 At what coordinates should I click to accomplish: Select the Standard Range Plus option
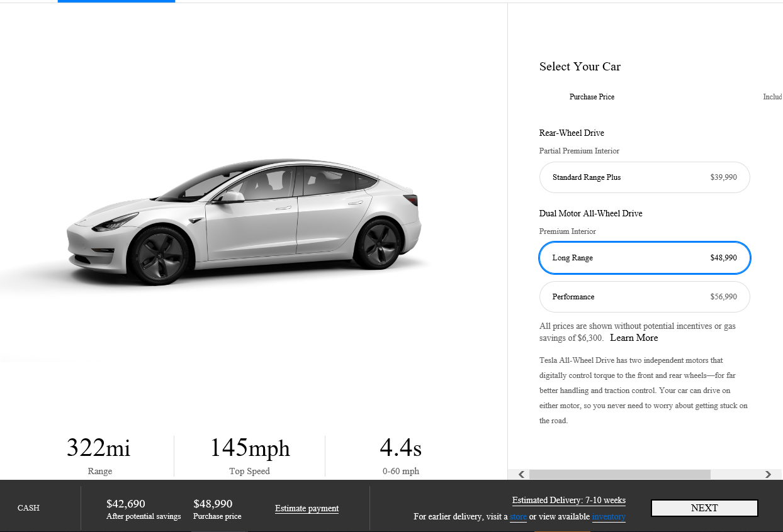645,177
